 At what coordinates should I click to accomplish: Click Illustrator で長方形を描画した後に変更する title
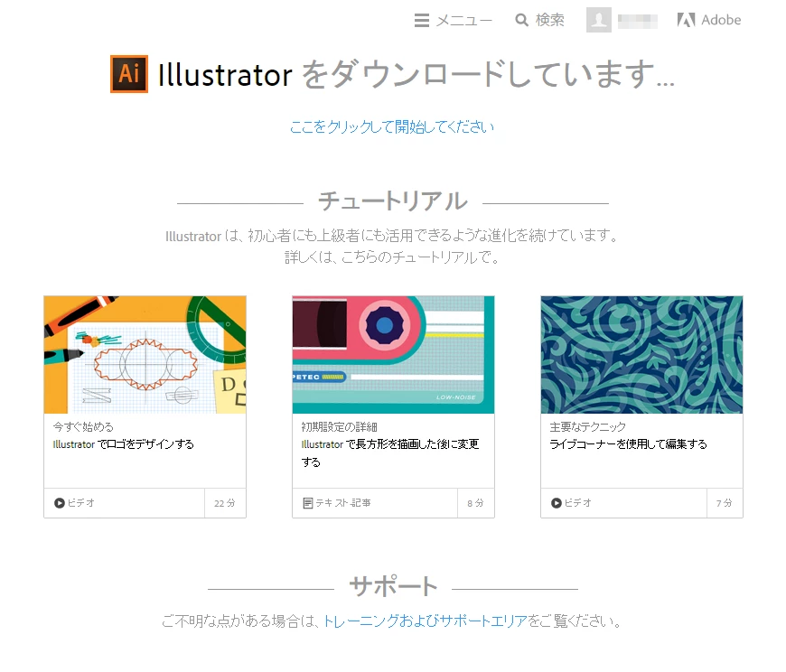(x=390, y=453)
